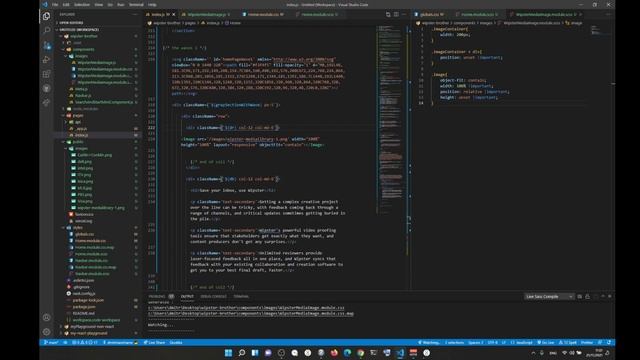Click the errors and warnings status indicator

coord(84,342)
